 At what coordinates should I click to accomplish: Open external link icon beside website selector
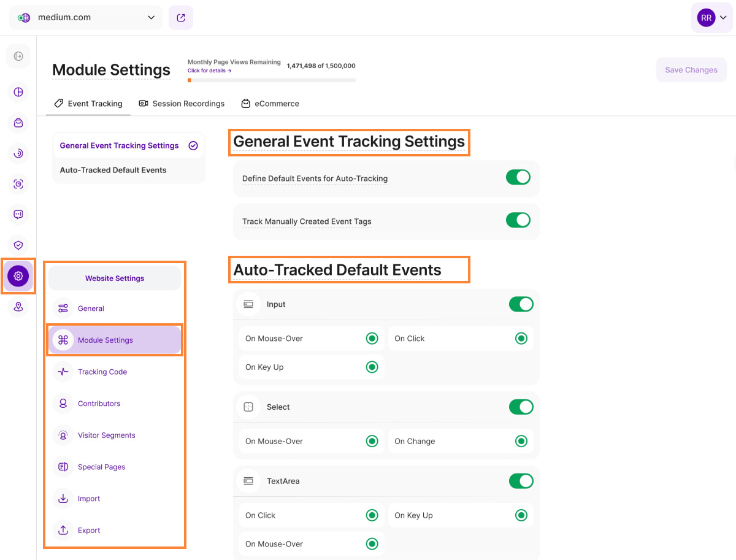pyautogui.click(x=181, y=18)
